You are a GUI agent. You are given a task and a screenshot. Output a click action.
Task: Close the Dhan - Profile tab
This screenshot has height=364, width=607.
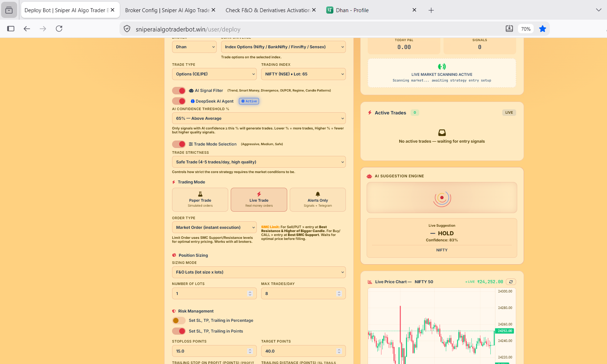point(414,10)
